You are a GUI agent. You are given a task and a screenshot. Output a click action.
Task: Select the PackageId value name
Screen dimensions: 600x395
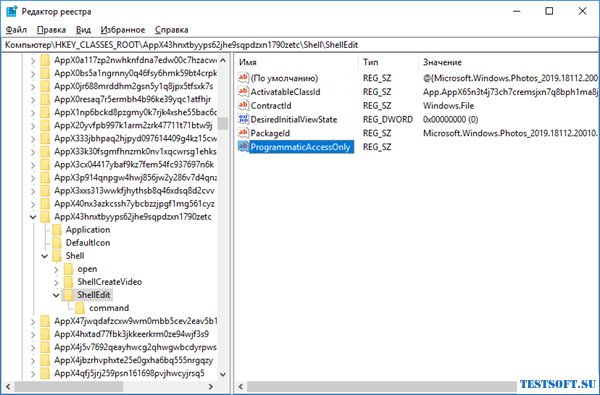tap(270, 133)
